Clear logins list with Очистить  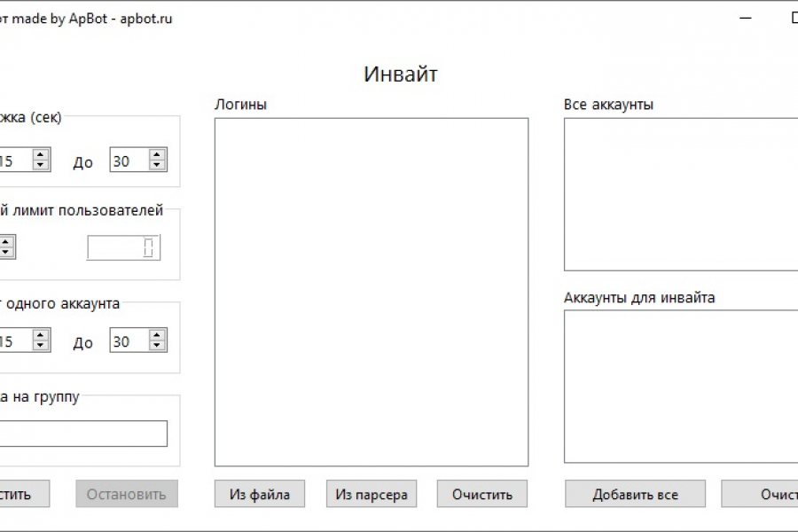coord(482,494)
